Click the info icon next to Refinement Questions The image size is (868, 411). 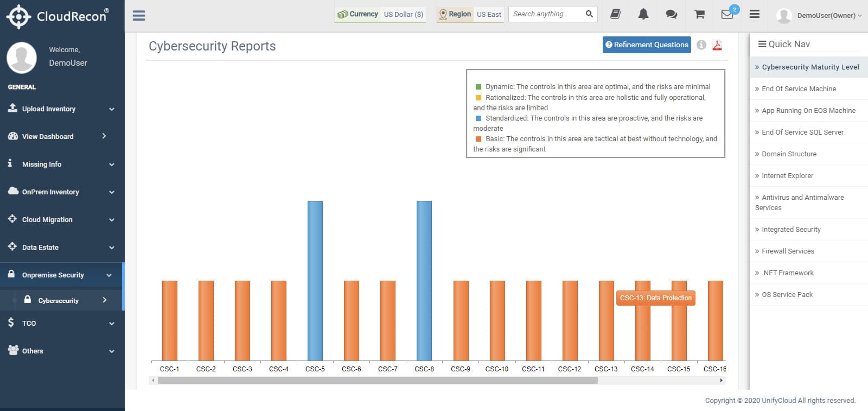[x=701, y=45]
